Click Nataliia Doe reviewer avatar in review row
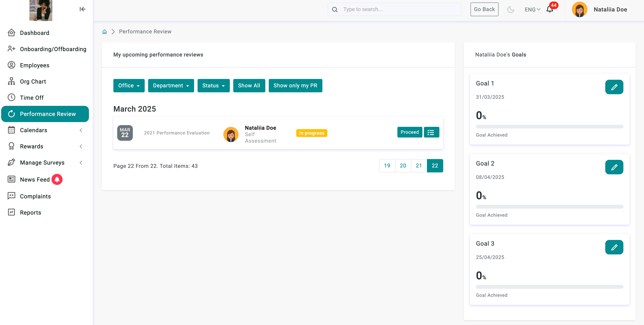Screen dimensions: 644x325 231,134
